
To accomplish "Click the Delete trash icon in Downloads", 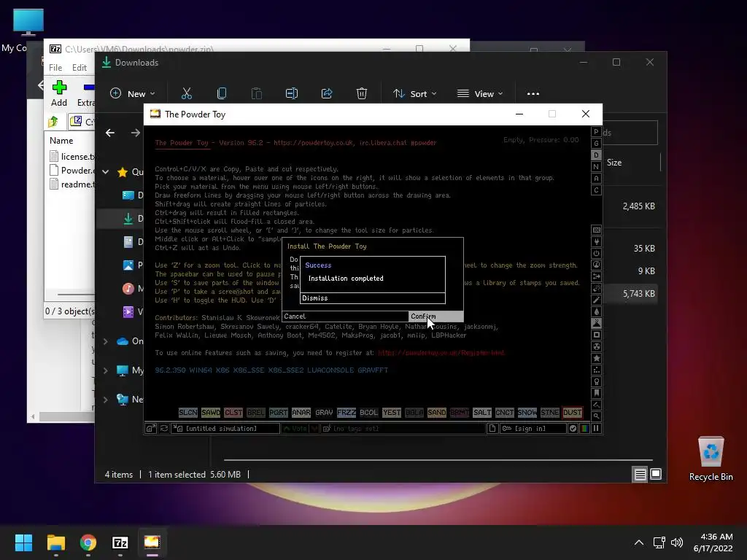I will point(362,93).
